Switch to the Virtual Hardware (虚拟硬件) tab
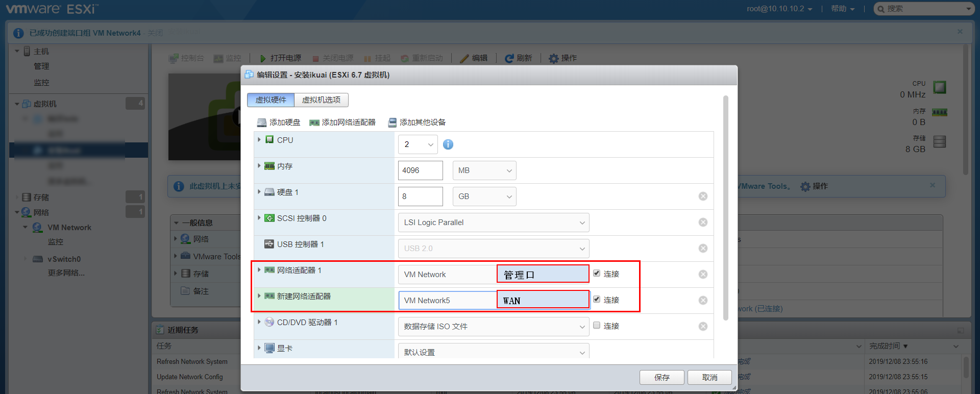This screenshot has height=394, width=980. coord(271,100)
